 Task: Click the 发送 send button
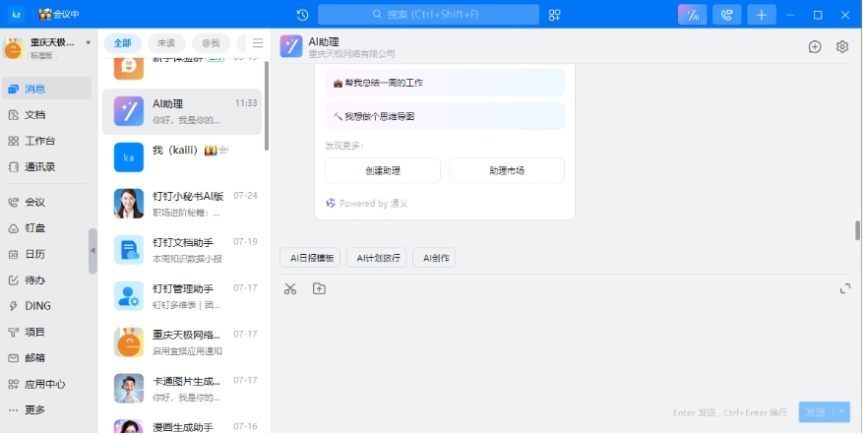pos(816,412)
